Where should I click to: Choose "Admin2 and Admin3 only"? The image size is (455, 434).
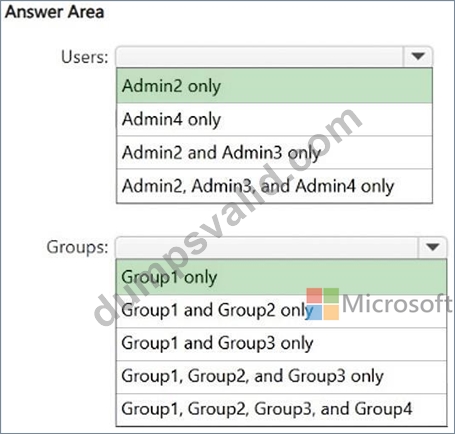click(x=274, y=152)
